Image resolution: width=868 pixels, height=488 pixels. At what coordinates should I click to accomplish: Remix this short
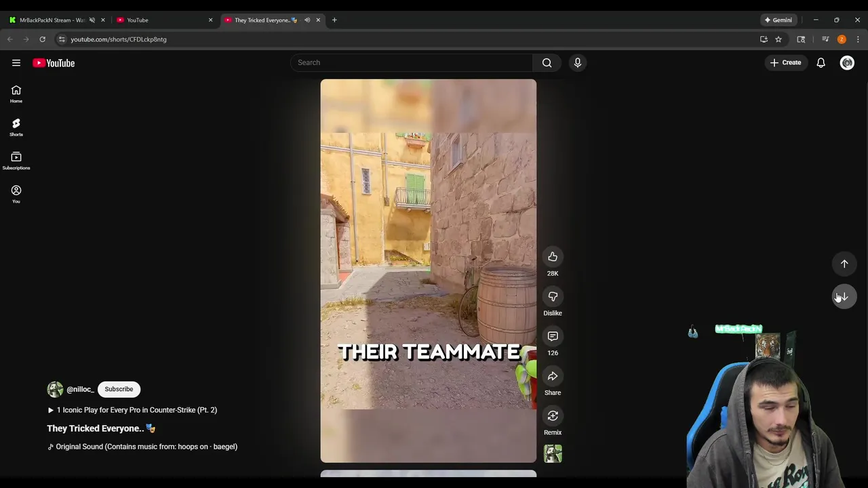[553, 416]
